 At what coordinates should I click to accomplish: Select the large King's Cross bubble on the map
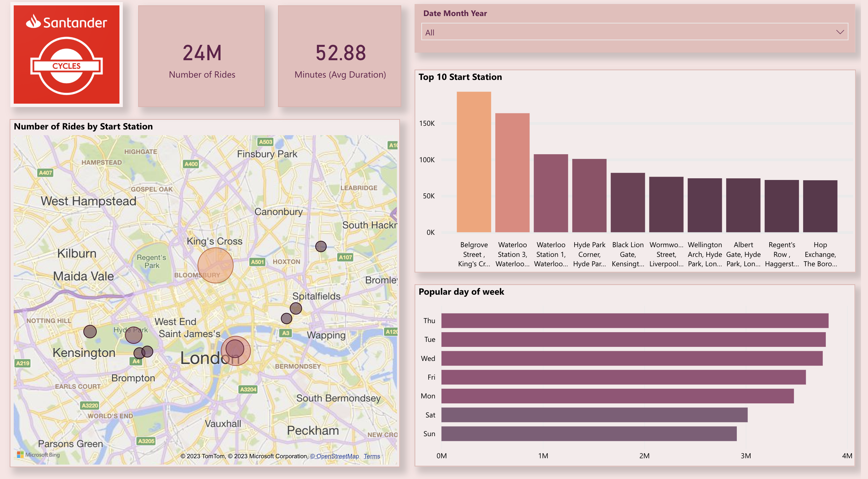[x=215, y=266]
